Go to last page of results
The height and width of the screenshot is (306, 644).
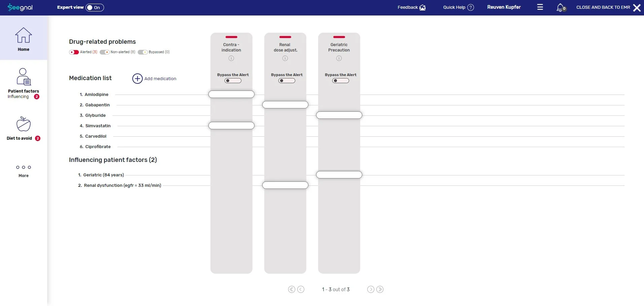[380, 289]
